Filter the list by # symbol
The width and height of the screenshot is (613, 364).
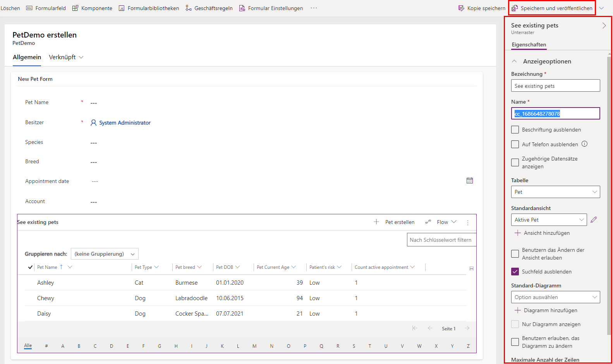pyautogui.click(x=46, y=346)
